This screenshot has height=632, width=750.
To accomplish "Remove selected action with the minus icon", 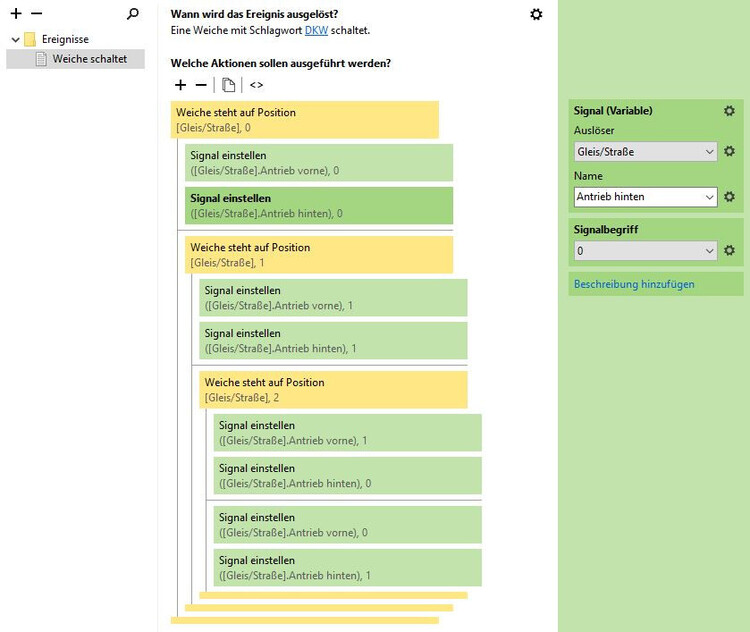I will point(200,85).
